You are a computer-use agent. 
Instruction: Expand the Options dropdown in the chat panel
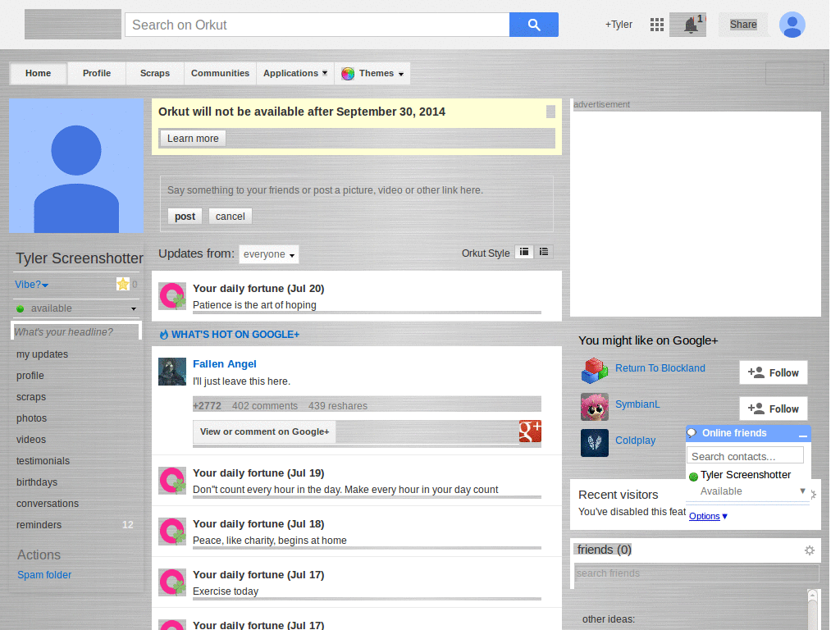pyautogui.click(x=707, y=516)
